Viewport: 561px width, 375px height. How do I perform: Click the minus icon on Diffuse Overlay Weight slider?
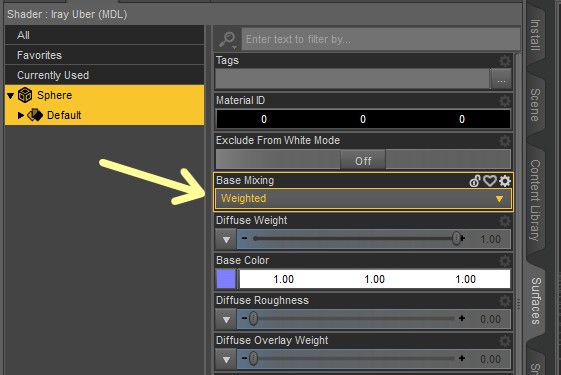coord(244,358)
